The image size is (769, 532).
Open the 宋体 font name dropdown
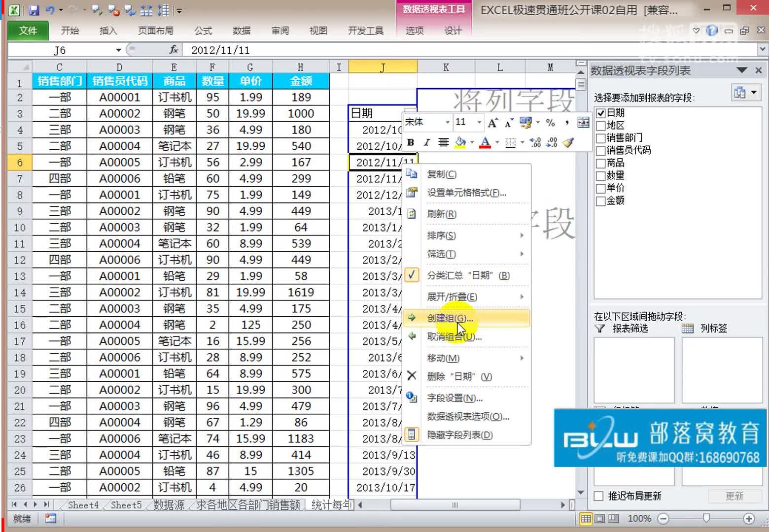[x=447, y=122]
